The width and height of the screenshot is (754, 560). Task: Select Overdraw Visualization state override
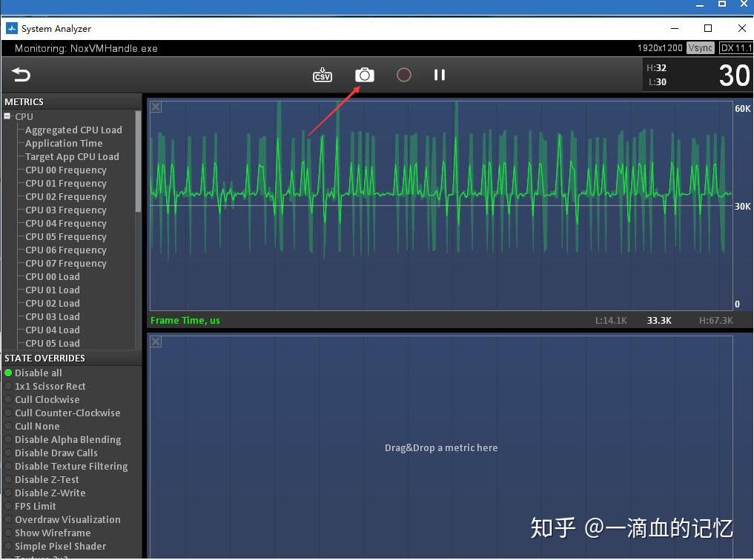pyautogui.click(x=67, y=519)
